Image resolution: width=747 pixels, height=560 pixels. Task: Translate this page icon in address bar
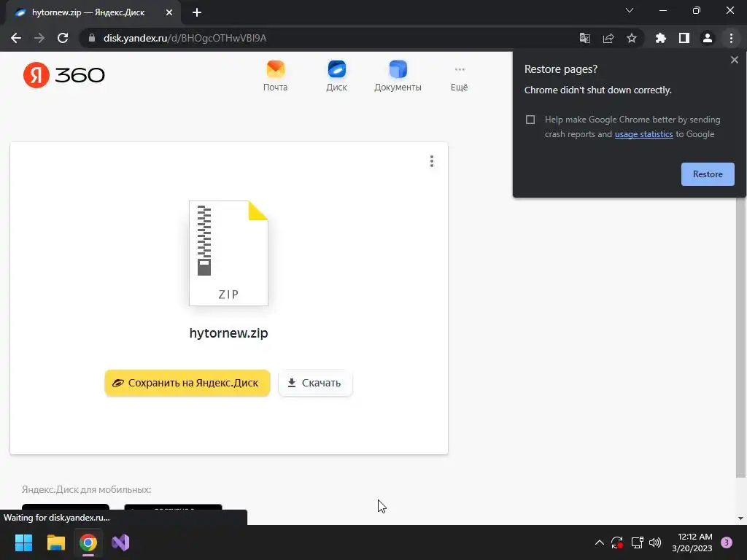pyautogui.click(x=584, y=38)
